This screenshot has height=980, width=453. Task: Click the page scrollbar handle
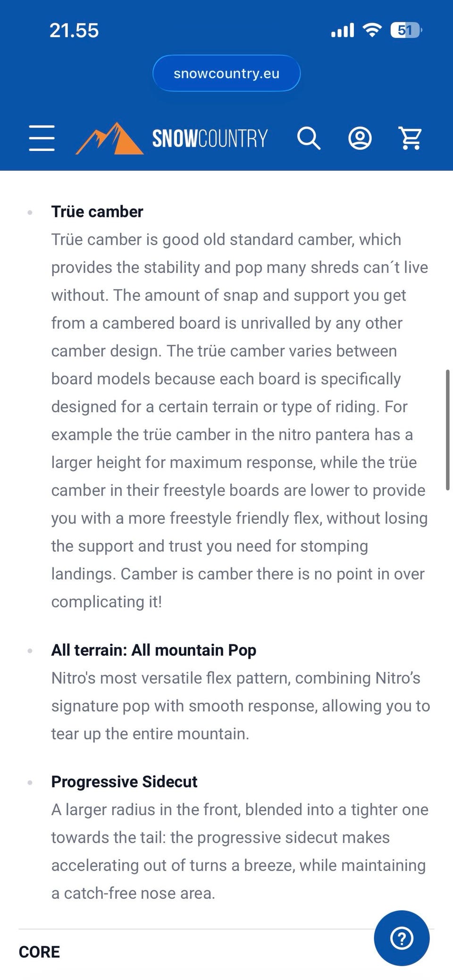click(x=447, y=430)
